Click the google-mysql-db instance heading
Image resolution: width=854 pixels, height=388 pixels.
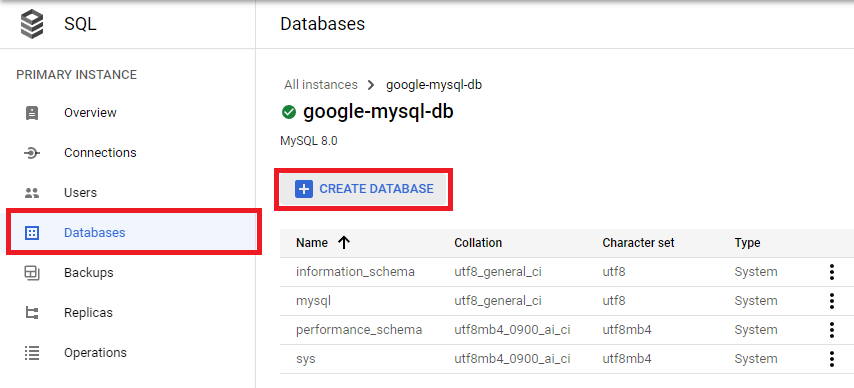[379, 112]
